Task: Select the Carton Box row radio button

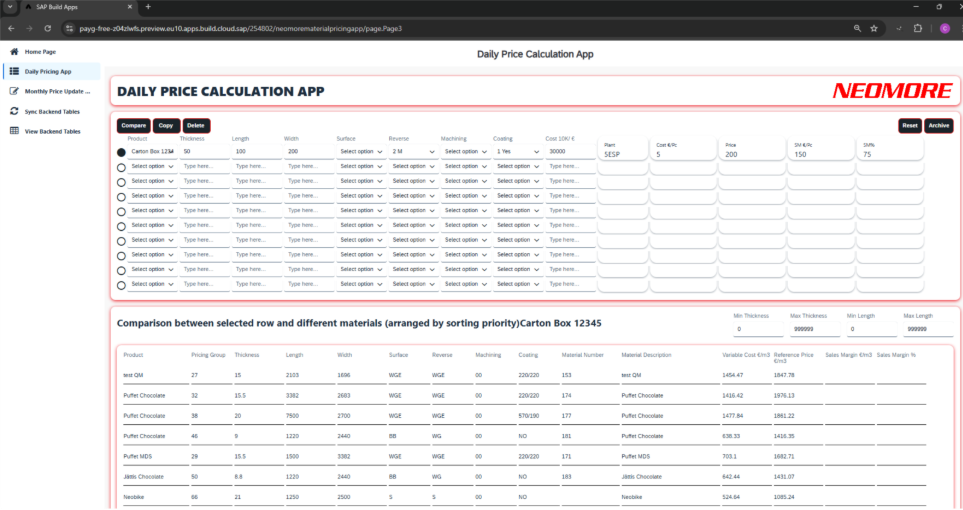Action: (122, 152)
